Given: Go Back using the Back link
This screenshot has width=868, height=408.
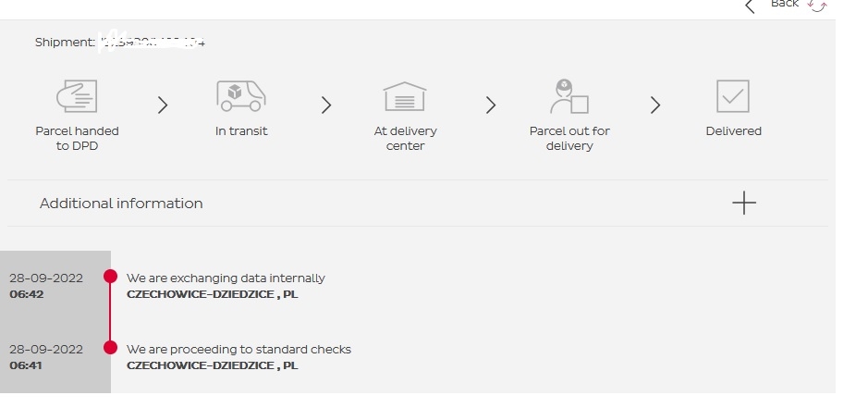Looking at the screenshot, I should (785, 4).
